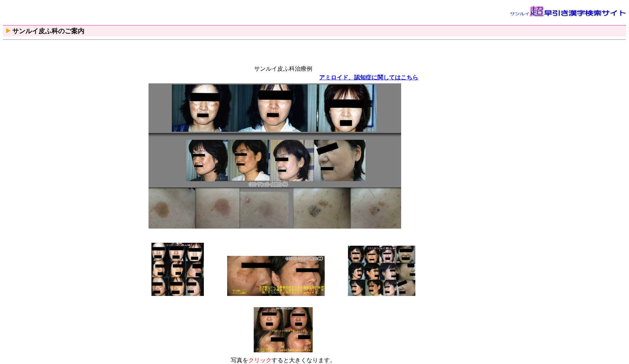Screen dimensions: 629x364
Task: Click the サンルイ皮ふ科のご案内 heading
Action: (x=48, y=31)
